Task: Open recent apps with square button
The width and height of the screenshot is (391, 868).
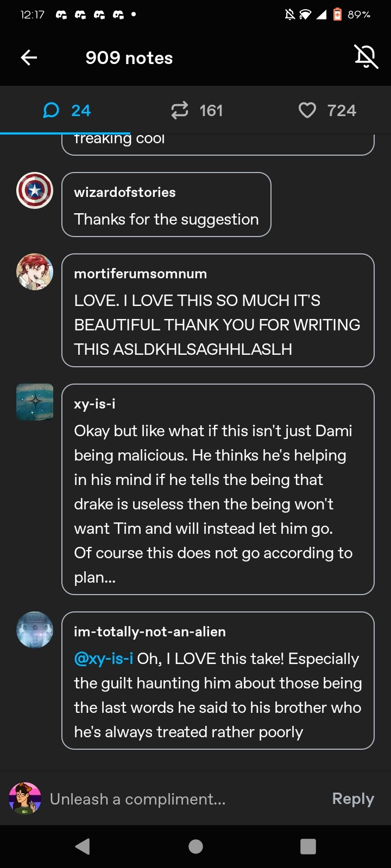Action: [x=308, y=846]
